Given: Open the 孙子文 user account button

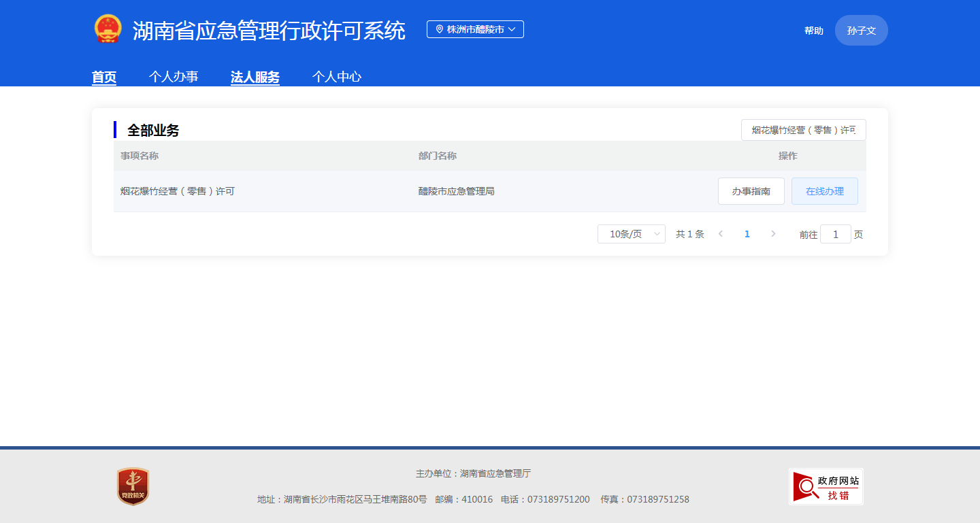Looking at the screenshot, I should 861,31.
